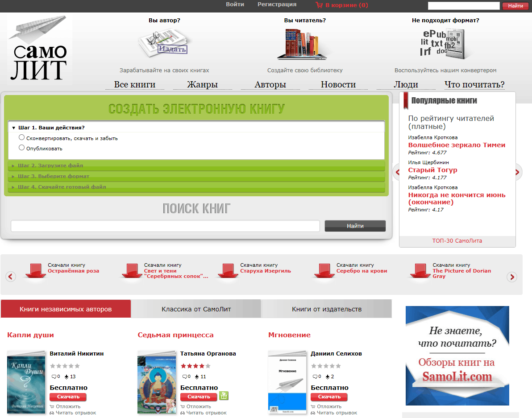Open the 'Жанры' navigation menu item
Screen dimensions: 532x418
click(x=202, y=85)
